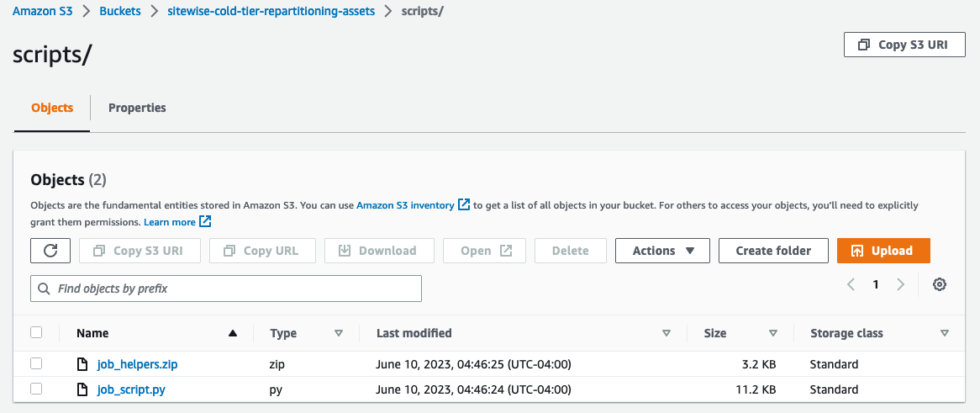Open the job_helpers.zip object link
The width and height of the screenshot is (980, 413).
point(138,364)
